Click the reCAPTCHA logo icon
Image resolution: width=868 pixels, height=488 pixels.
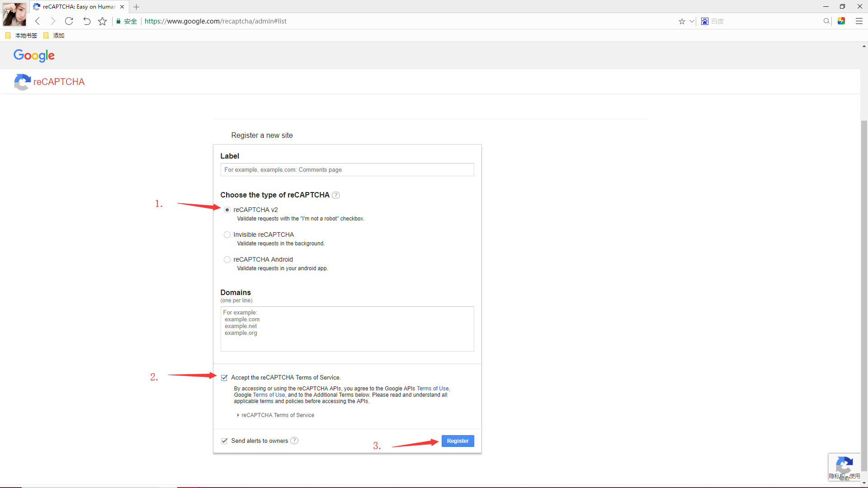(22, 82)
